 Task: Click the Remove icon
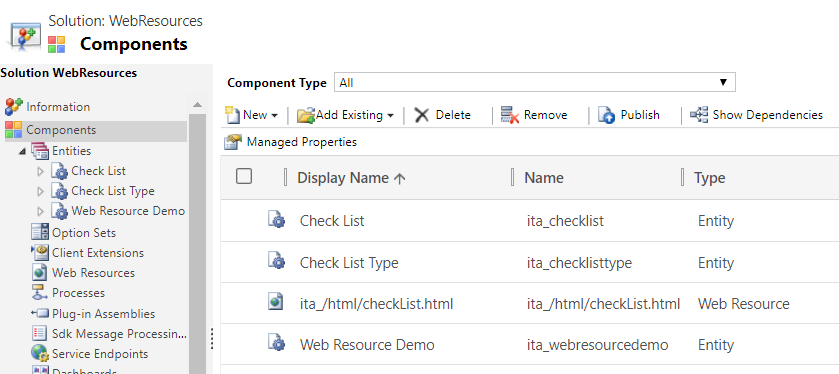pyautogui.click(x=510, y=115)
